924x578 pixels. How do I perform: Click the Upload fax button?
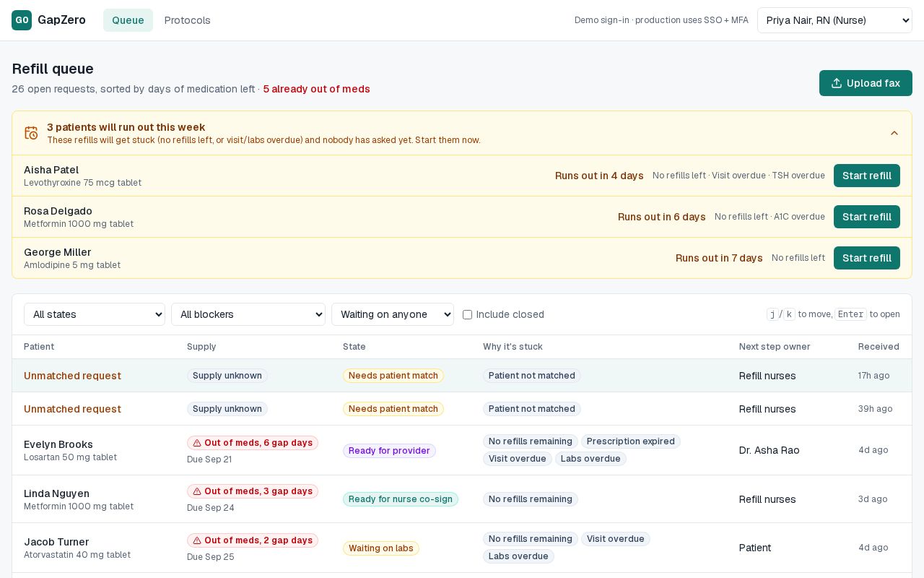click(x=866, y=83)
